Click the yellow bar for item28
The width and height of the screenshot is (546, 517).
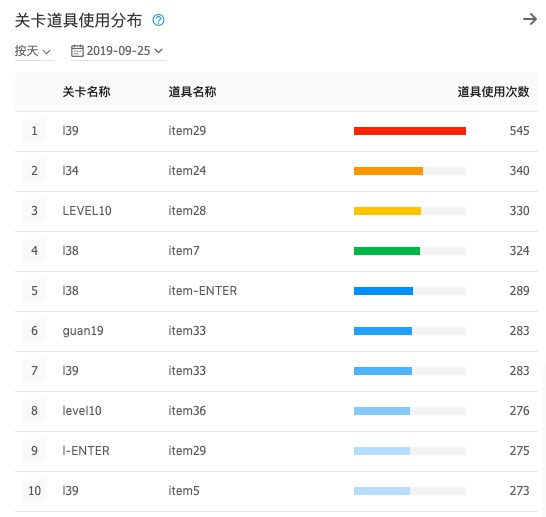[x=387, y=211]
